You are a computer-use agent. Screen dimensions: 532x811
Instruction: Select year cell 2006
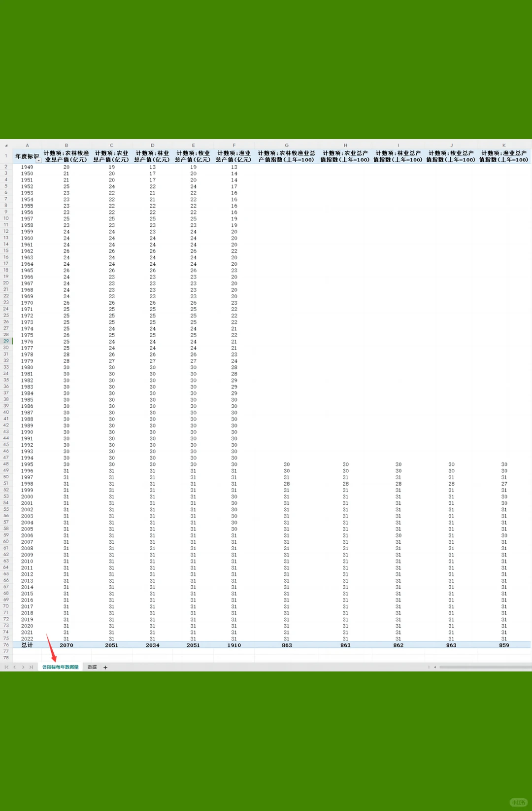coord(27,535)
